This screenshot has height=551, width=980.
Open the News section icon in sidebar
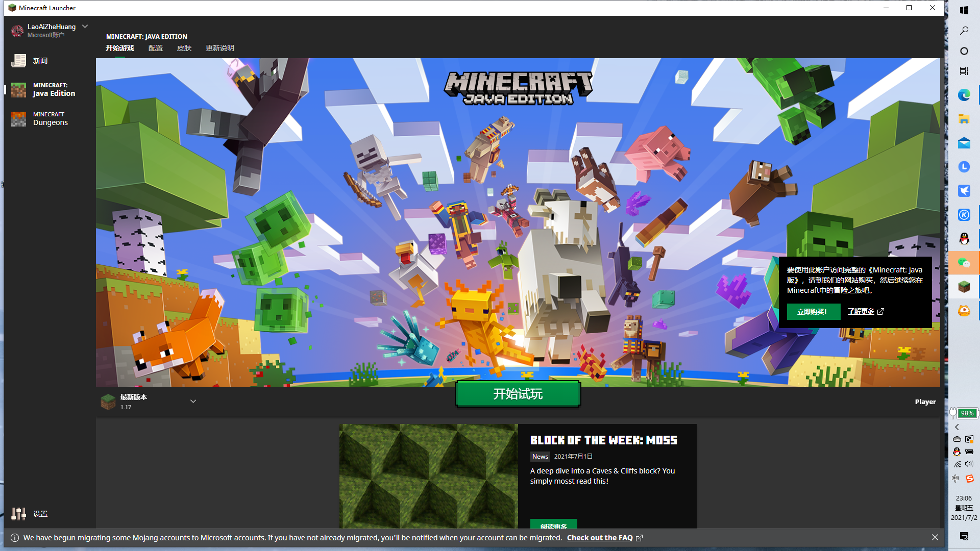pos(19,61)
